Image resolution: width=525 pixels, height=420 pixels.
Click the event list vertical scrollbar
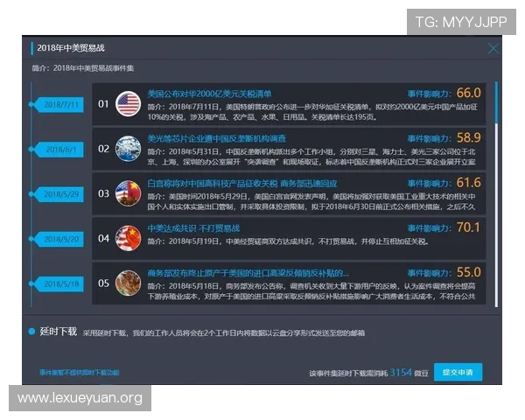(x=496, y=194)
